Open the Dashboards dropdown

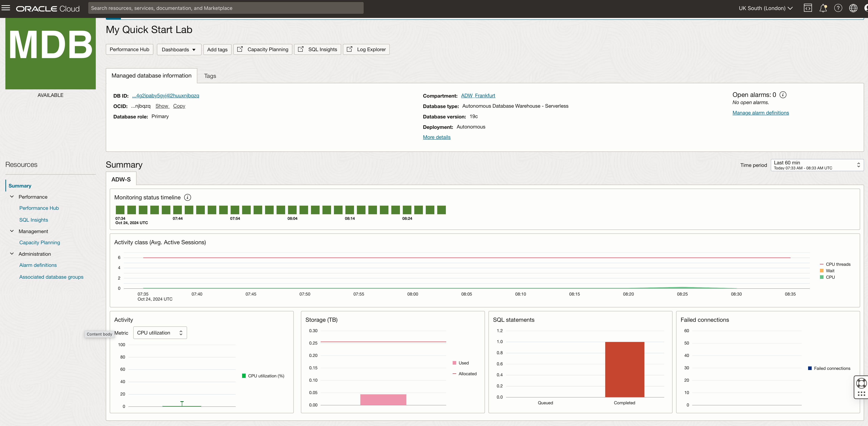point(179,50)
